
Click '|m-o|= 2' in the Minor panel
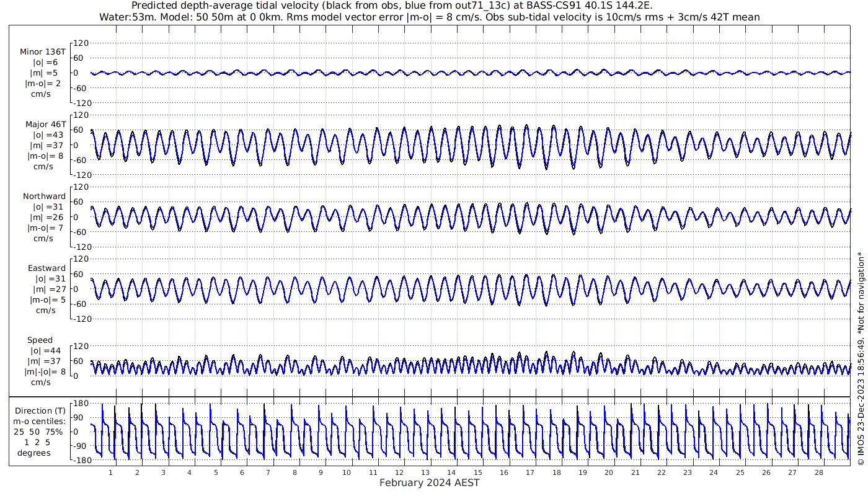coord(43,83)
